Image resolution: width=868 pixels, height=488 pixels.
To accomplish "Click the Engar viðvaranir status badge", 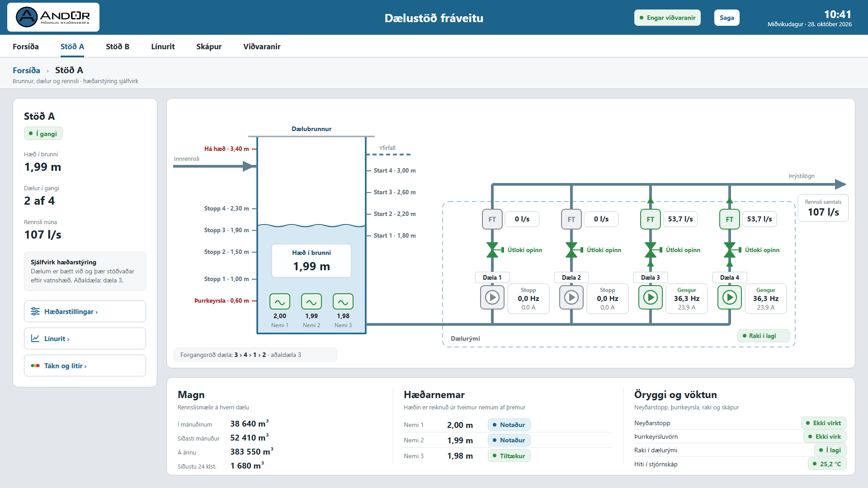I will [x=667, y=18].
